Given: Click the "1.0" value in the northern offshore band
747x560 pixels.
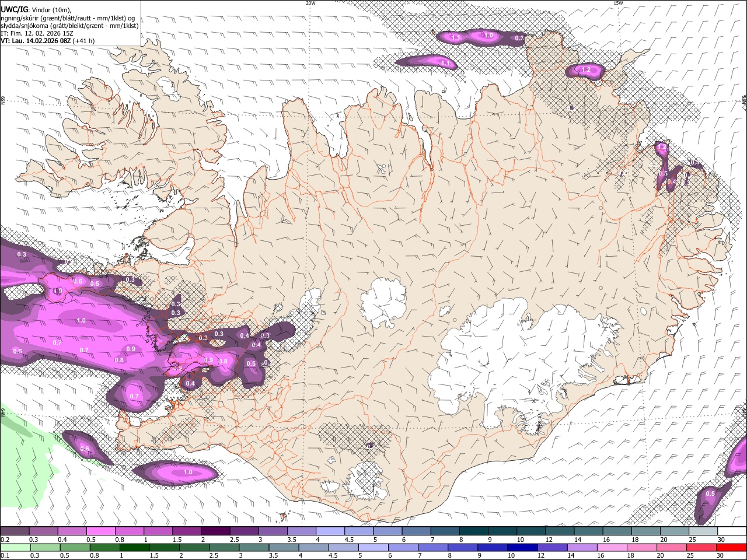Looking at the screenshot, I should coord(489,36).
